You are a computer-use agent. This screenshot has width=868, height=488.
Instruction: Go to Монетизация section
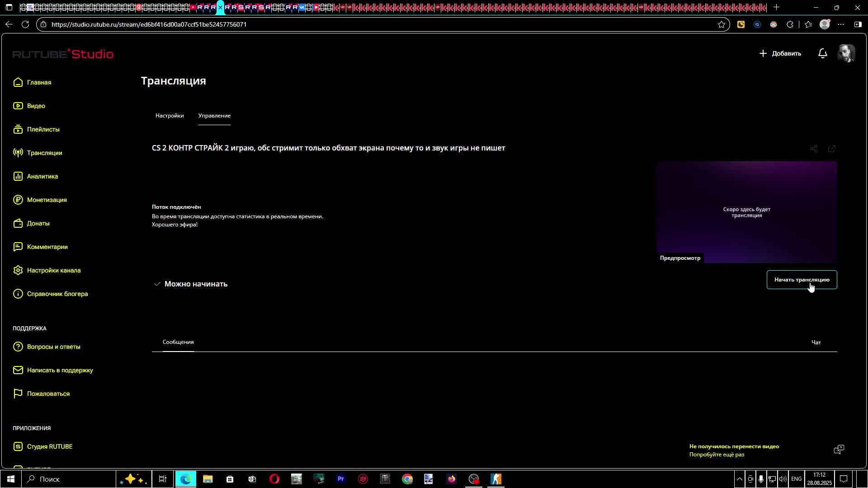pyautogui.click(x=47, y=200)
